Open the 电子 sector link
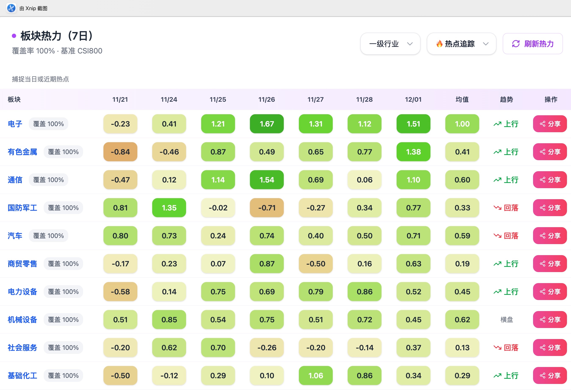 (15, 124)
